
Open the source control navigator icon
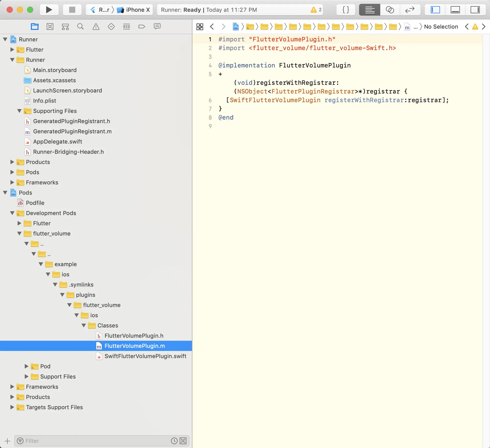(50, 27)
